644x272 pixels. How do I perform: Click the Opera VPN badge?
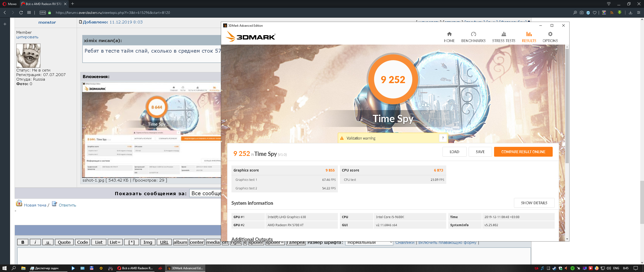click(43, 13)
